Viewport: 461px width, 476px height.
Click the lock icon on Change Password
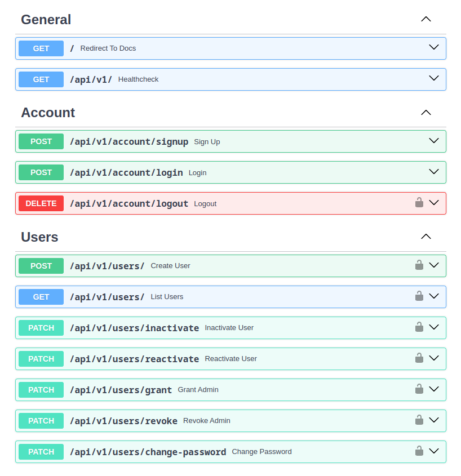[419, 451]
